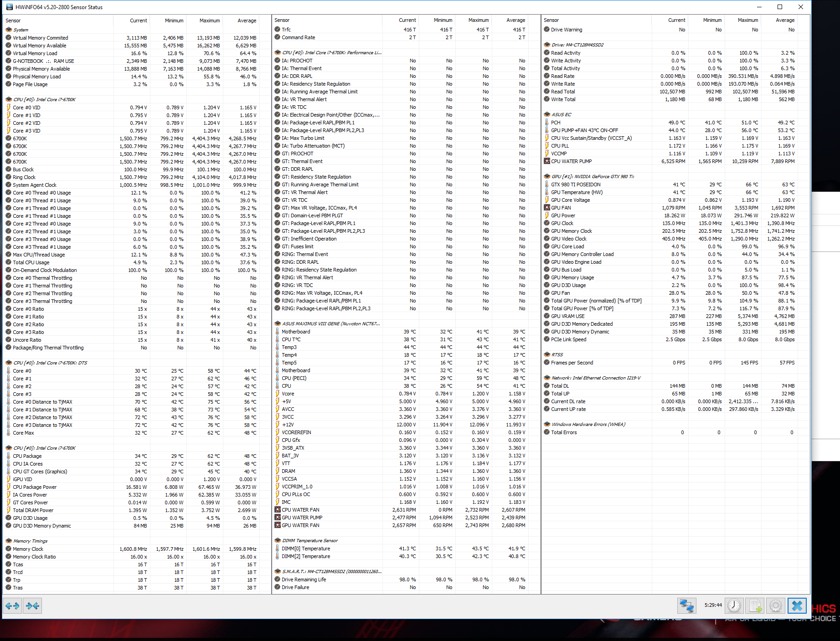Click the lightning bolt icon beside Vcore
840x641 pixels.
[x=278, y=393]
